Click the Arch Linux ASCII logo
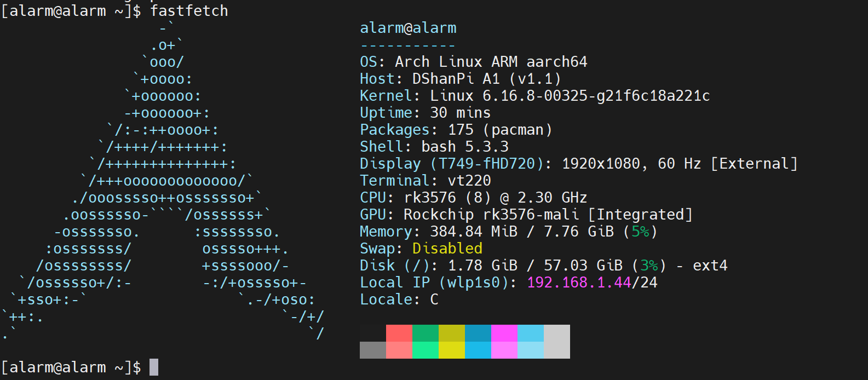868x380 pixels. 164,181
